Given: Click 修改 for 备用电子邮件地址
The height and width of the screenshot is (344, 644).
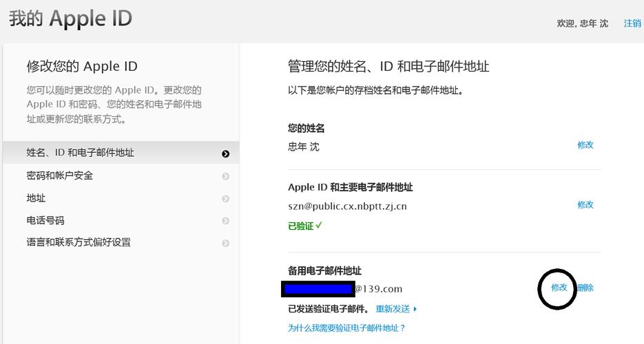Looking at the screenshot, I should click(x=559, y=288).
